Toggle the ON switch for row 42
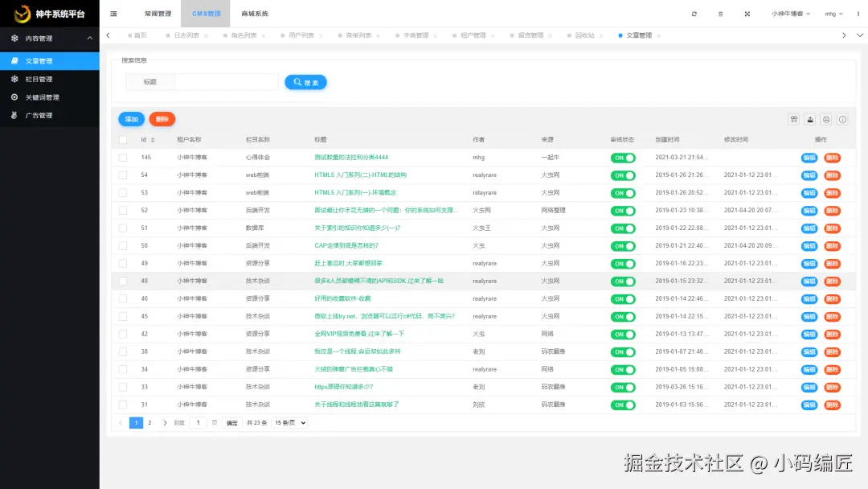This screenshot has height=489, width=868. (x=623, y=335)
